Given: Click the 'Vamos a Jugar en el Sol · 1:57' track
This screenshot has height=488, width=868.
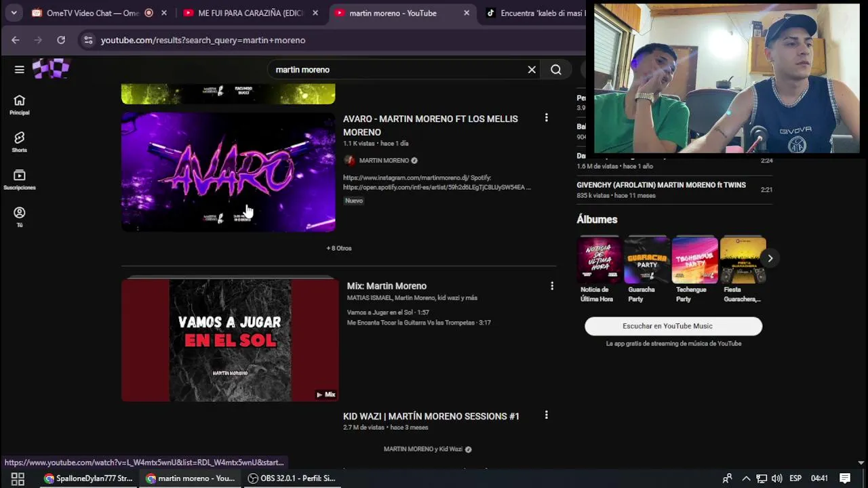Looking at the screenshot, I should pos(388,312).
